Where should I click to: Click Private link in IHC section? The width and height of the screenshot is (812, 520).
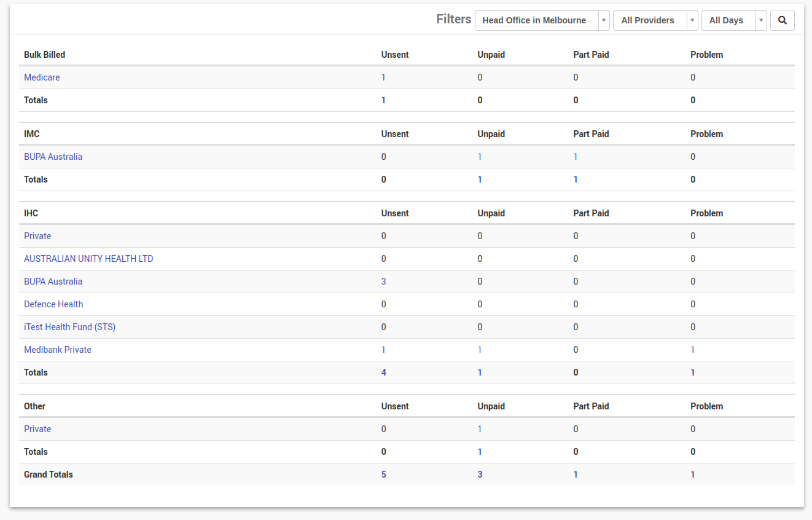tap(37, 236)
